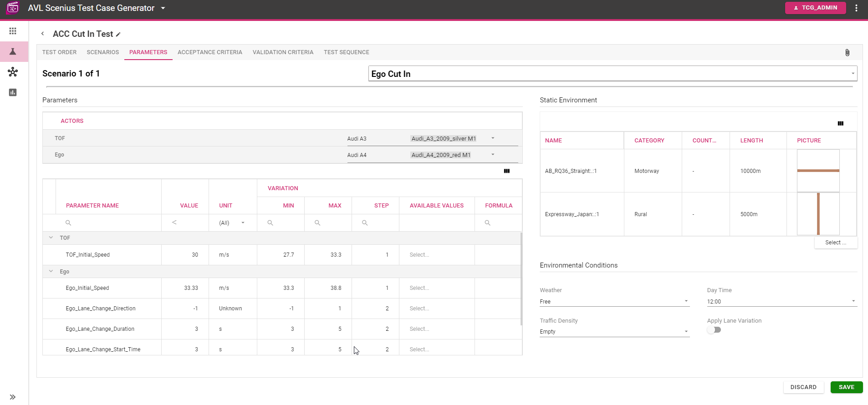Click the TOF_Initial_Speed value 30 cell
Viewport: 868px width, 405px height.
click(x=185, y=255)
